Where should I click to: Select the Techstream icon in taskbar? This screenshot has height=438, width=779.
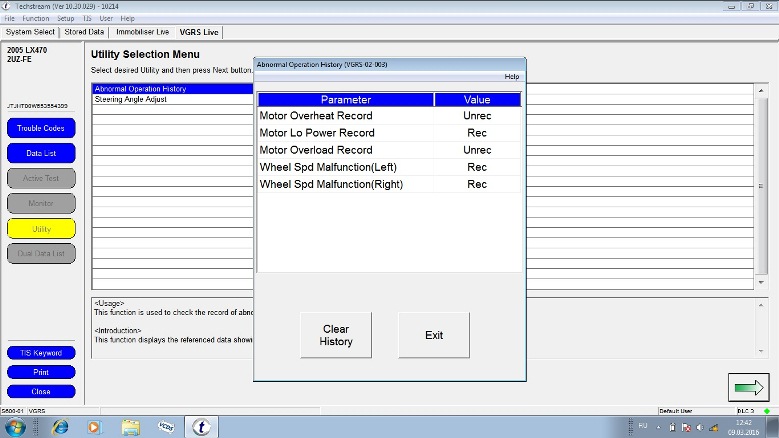point(201,427)
